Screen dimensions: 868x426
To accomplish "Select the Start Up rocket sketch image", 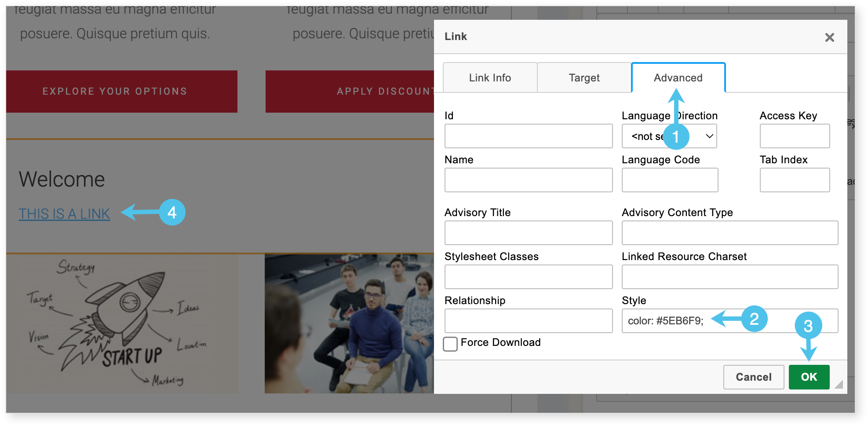I will 122,324.
